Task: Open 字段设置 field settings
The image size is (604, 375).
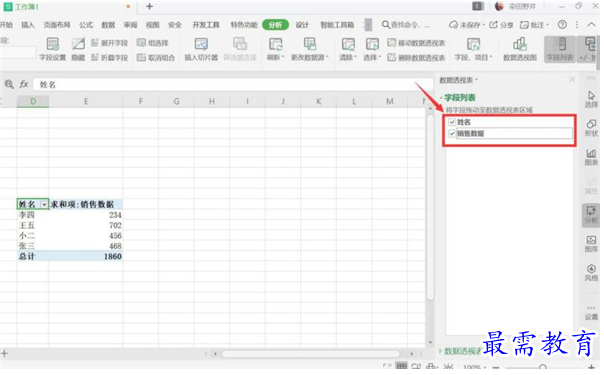Action: [x=52, y=49]
